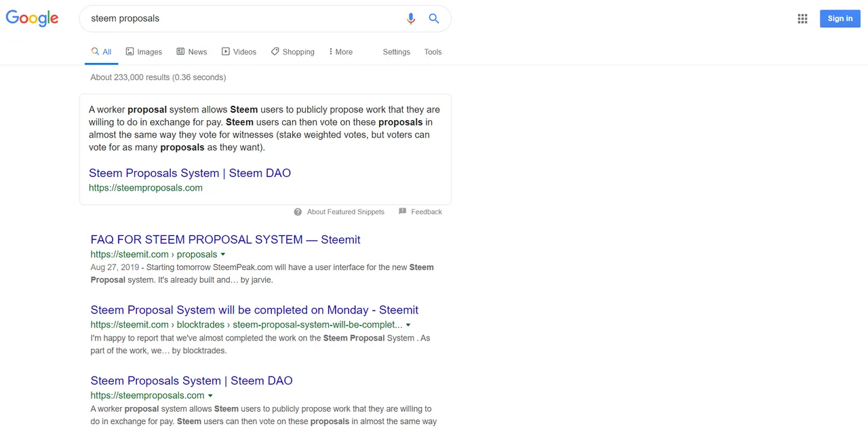Switch to Images tab

pyautogui.click(x=144, y=52)
